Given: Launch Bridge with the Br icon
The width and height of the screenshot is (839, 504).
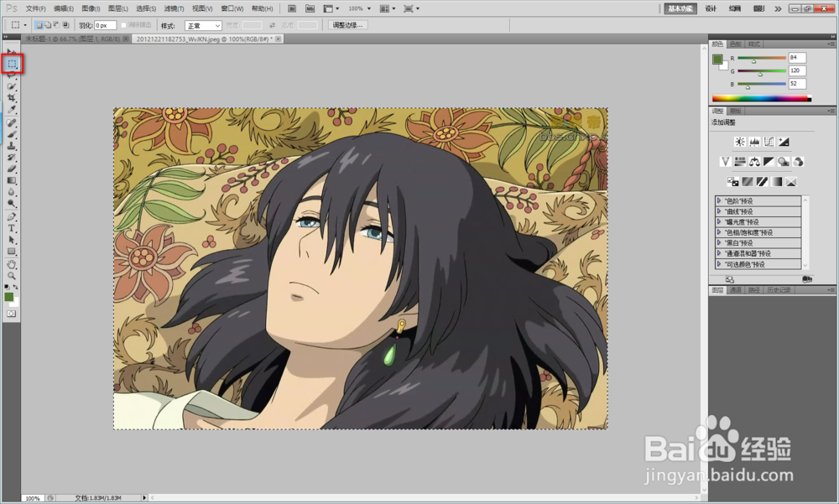Looking at the screenshot, I should 292,8.
